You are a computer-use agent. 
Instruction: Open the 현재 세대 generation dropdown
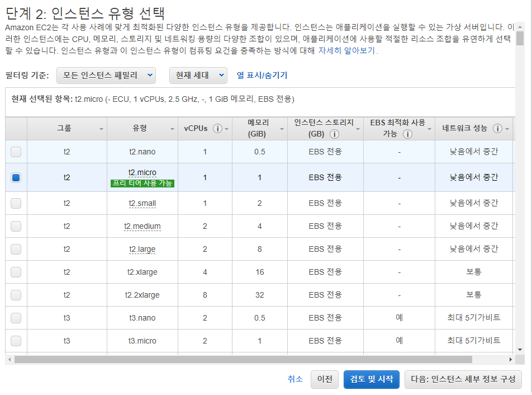coord(198,76)
